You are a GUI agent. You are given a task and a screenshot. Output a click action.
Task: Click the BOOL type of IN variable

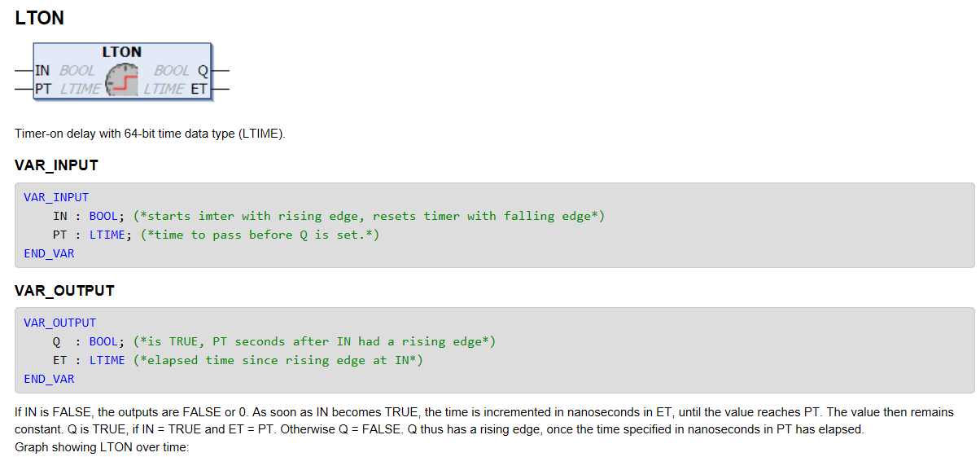pos(103,216)
